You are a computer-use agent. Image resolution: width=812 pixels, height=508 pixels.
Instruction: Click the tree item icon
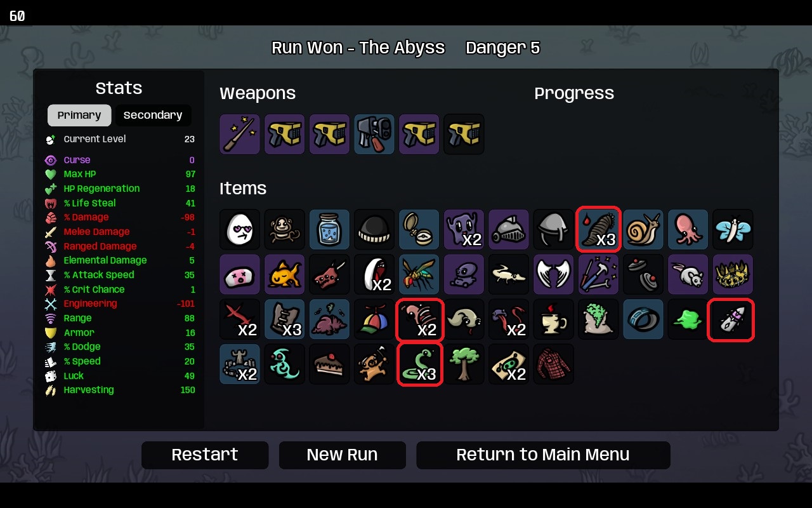(x=464, y=364)
